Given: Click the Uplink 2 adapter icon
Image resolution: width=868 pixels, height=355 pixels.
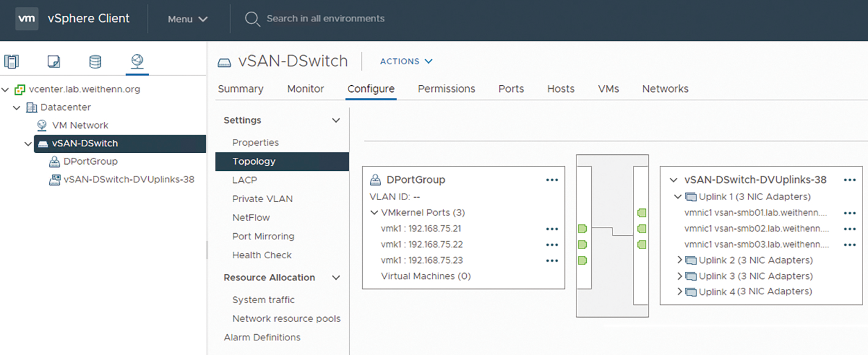Looking at the screenshot, I should [691, 260].
